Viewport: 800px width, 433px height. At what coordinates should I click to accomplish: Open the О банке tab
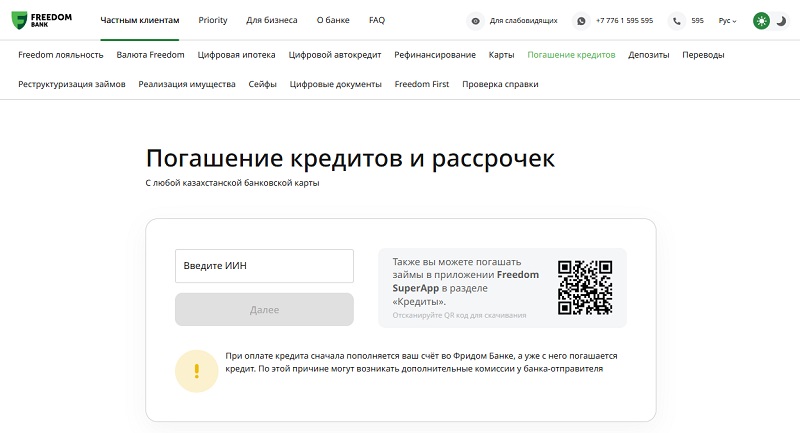(x=333, y=20)
